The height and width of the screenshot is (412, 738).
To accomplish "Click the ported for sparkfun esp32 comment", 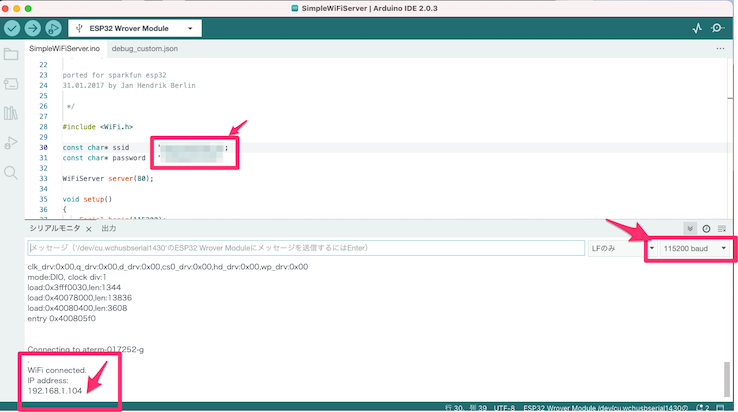I will click(x=114, y=75).
